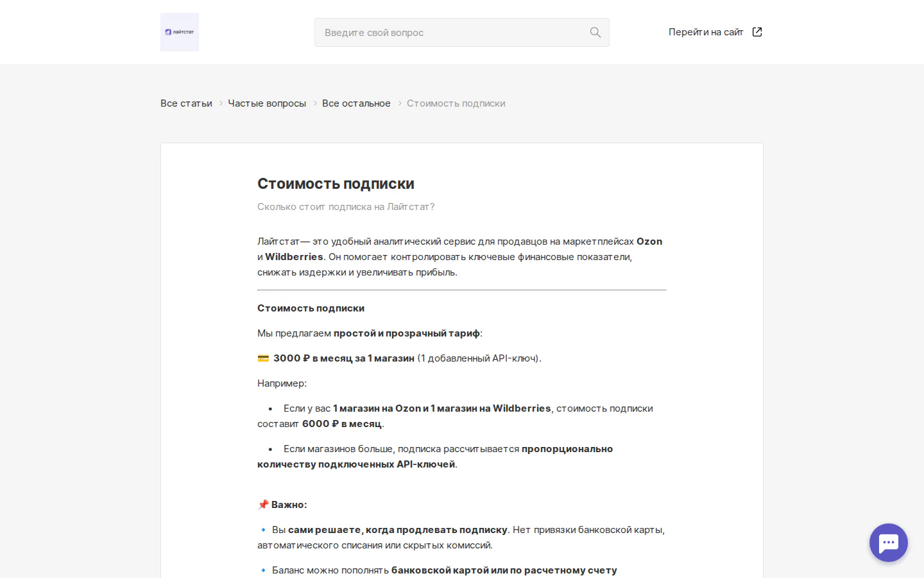This screenshot has height=578, width=924.
Task: Click text '6000 ₽ в месяц'
Action: coord(342,424)
